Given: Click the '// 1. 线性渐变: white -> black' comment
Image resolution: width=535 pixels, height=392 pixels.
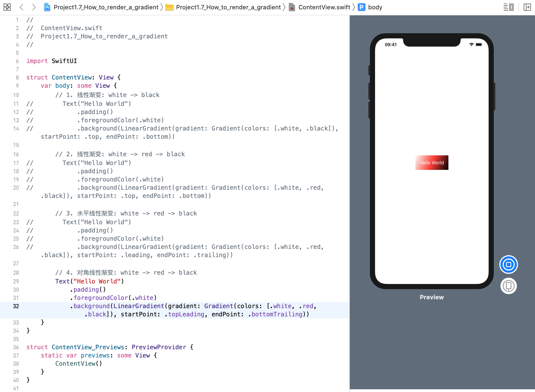Looking at the screenshot, I should tap(107, 95).
